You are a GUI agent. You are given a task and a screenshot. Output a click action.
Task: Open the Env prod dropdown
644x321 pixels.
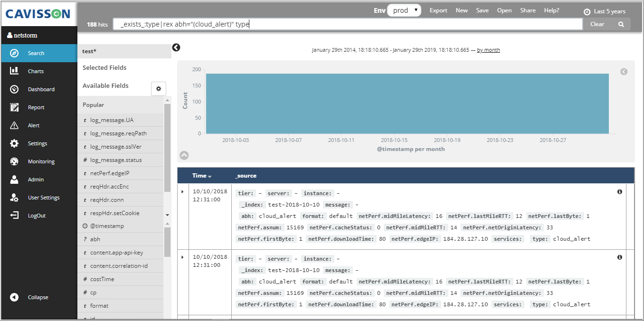(x=404, y=10)
